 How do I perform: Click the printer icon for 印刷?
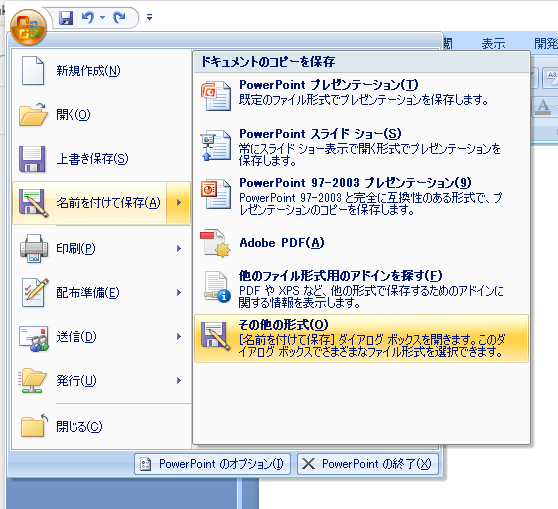[x=34, y=248]
